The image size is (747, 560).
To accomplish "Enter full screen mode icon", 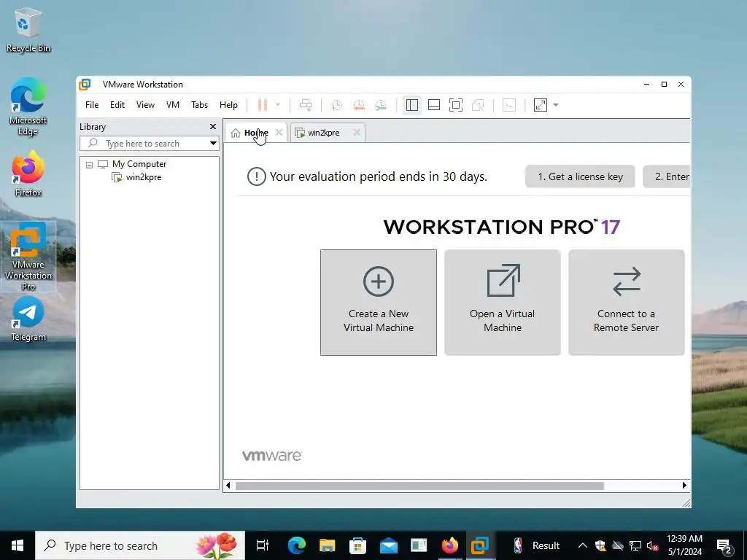I will point(456,105).
